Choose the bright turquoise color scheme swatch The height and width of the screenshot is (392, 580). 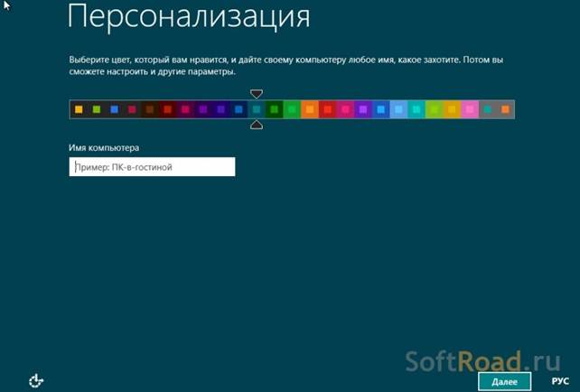416,109
